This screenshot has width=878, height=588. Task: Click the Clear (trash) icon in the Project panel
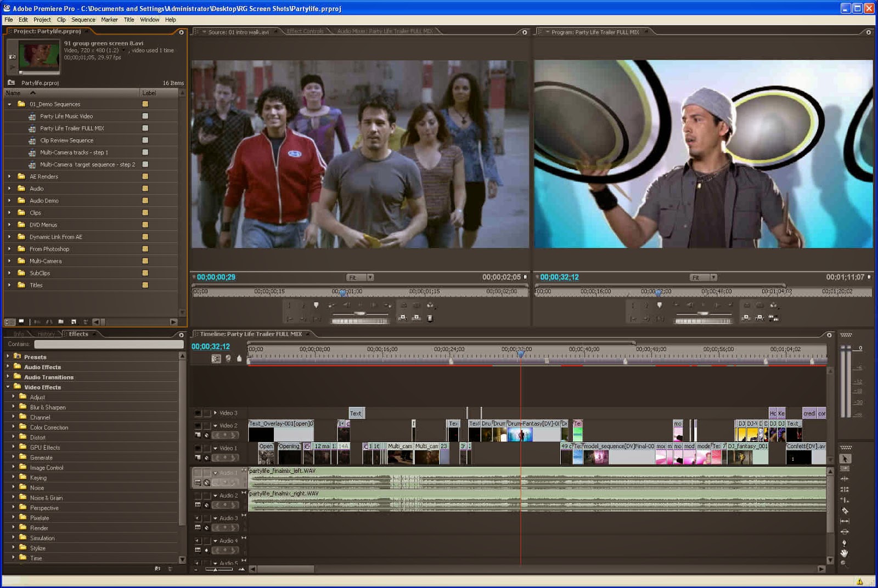pyautogui.click(x=86, y=322)
